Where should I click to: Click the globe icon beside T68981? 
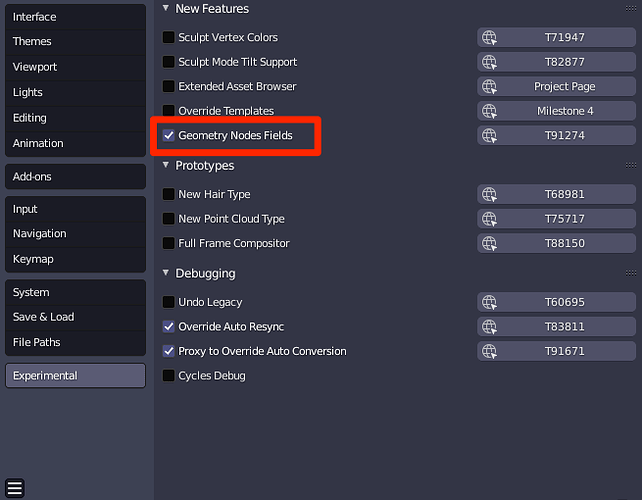[489, 195]
